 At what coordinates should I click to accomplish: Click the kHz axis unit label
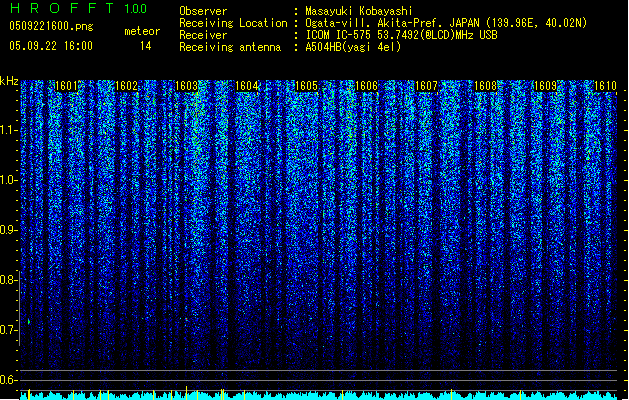pyautogui.click(x=9, y=81)
